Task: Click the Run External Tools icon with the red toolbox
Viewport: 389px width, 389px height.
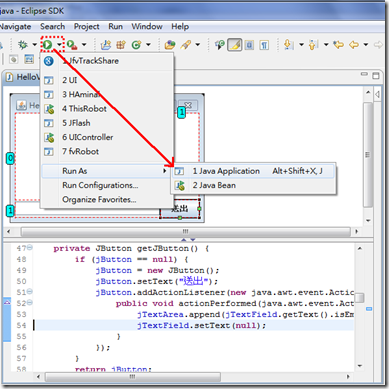Action: tap(72, 44)
